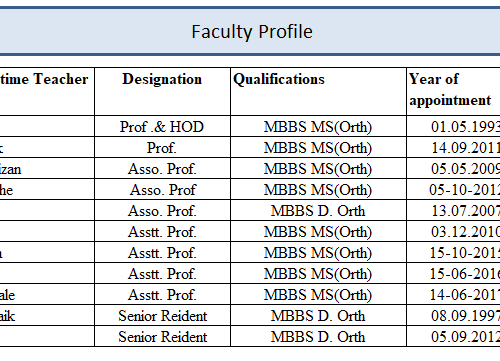This screenshot has width=500, height=361.
Task: Select the Prof. designation cell
Action: click(162, 147)
